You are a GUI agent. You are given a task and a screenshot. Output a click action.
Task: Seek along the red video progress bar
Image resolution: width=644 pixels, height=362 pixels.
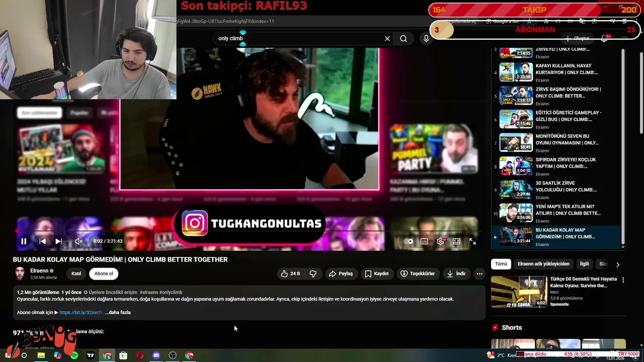point(247,231)
